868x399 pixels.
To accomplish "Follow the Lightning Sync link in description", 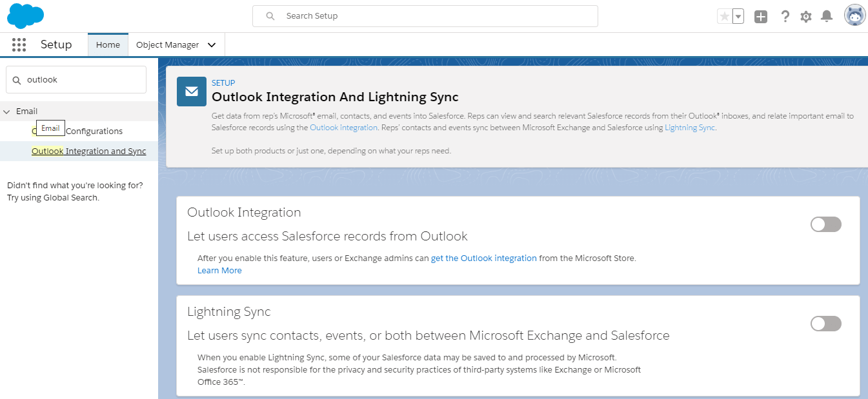I will click(x=690, y=128).
